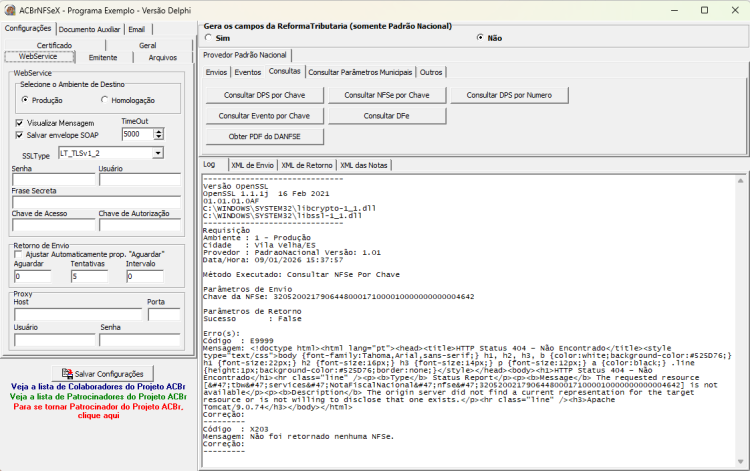
Task: Open the Emitente settings tab
Action: (103, 57)
